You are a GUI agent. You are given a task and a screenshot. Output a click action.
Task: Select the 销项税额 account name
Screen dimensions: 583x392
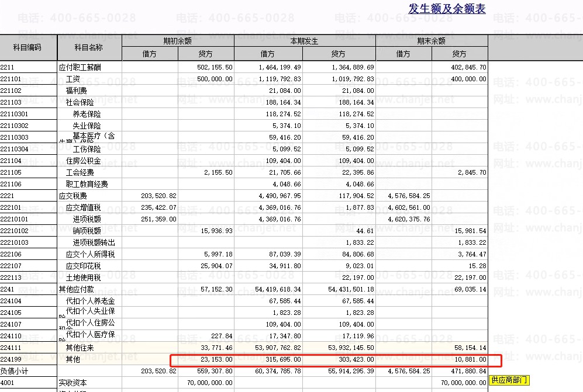point(87,231)
